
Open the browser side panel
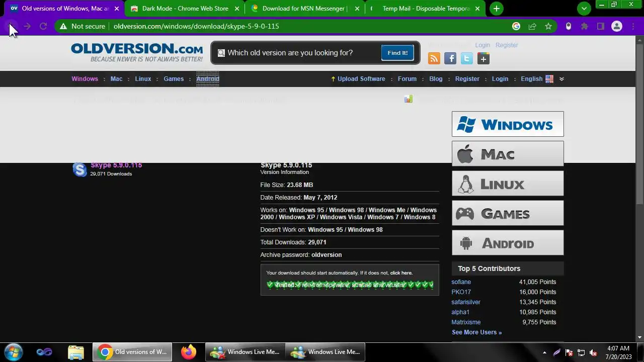(x=600, y=26)
